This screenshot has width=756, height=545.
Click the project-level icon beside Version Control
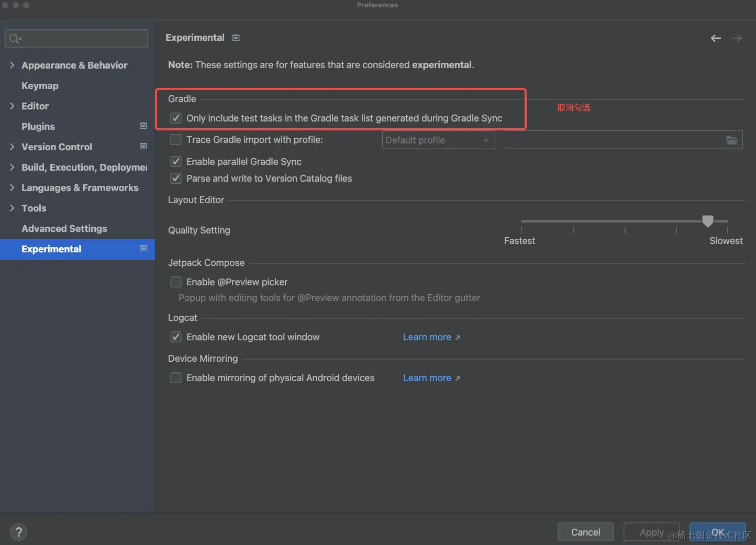click(143, 147)
